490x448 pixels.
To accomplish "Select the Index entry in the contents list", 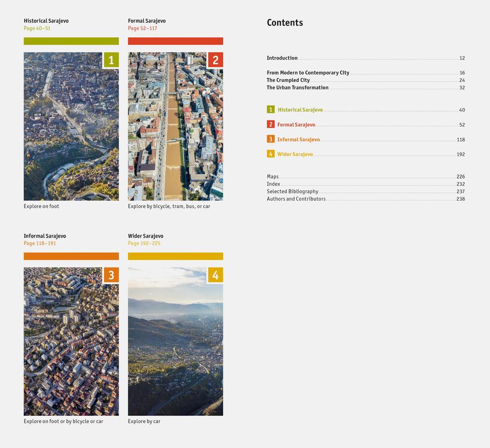I will point(273,184).
